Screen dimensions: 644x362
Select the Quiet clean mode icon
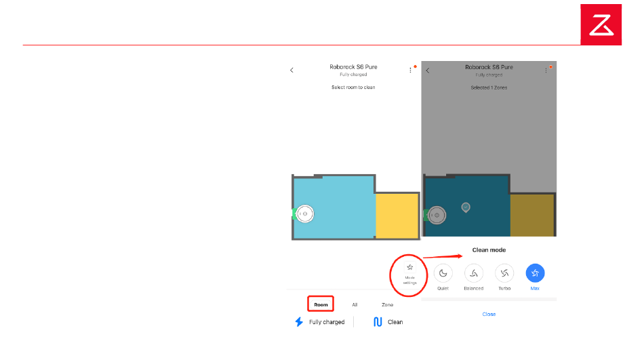pyautogui.click(x=443, y=273)
